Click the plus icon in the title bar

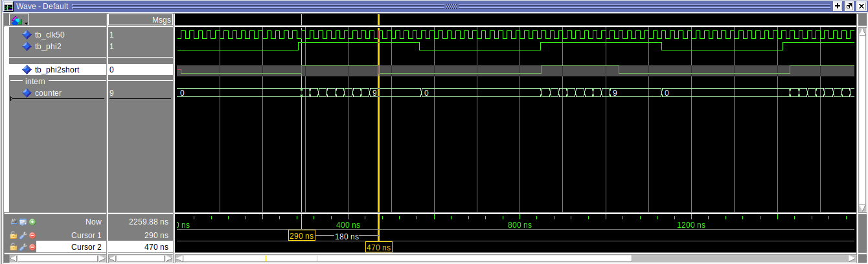pyautogui.click(x=838, y=5)
